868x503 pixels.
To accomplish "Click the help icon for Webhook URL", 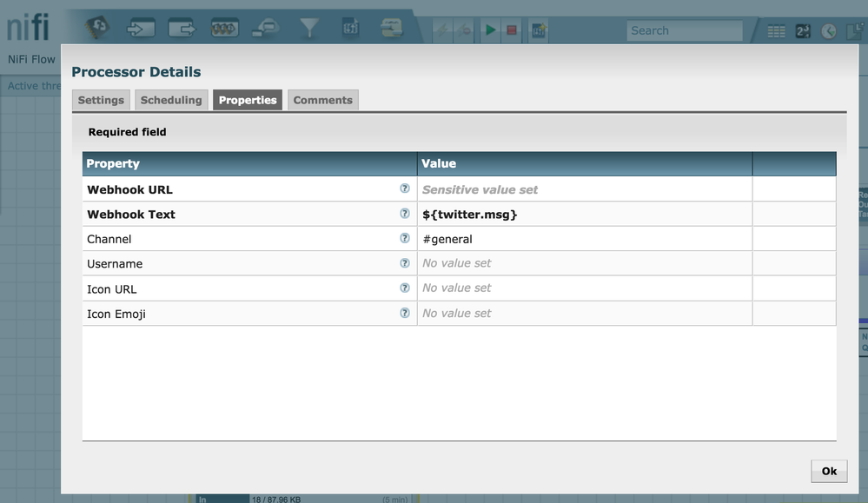I will 405,189.
